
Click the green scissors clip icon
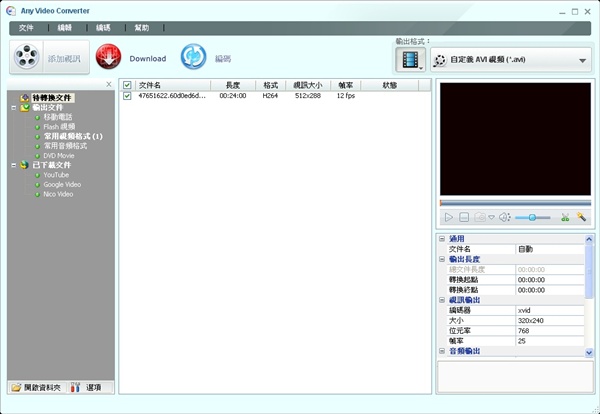coord(565,217)
